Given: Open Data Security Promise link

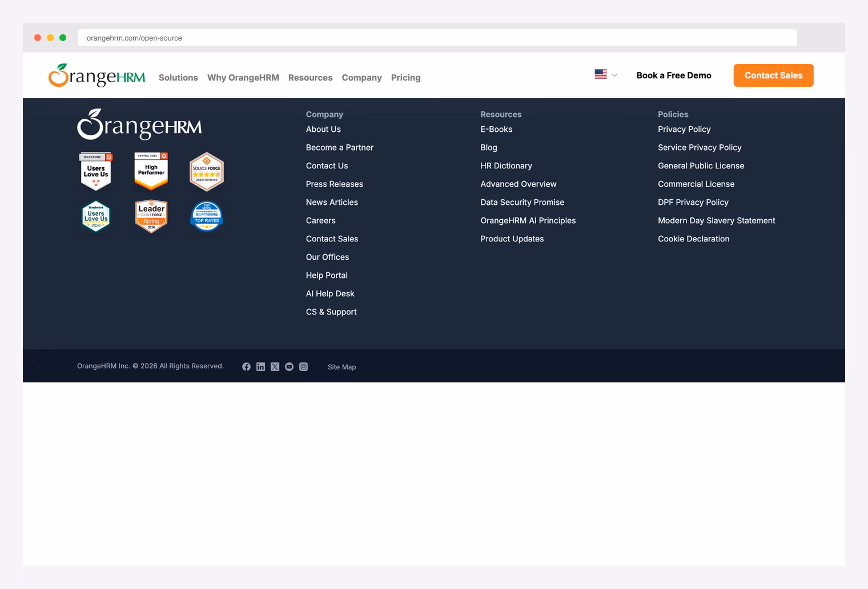Looking at the screenshot, I should [x=523, y=202].
